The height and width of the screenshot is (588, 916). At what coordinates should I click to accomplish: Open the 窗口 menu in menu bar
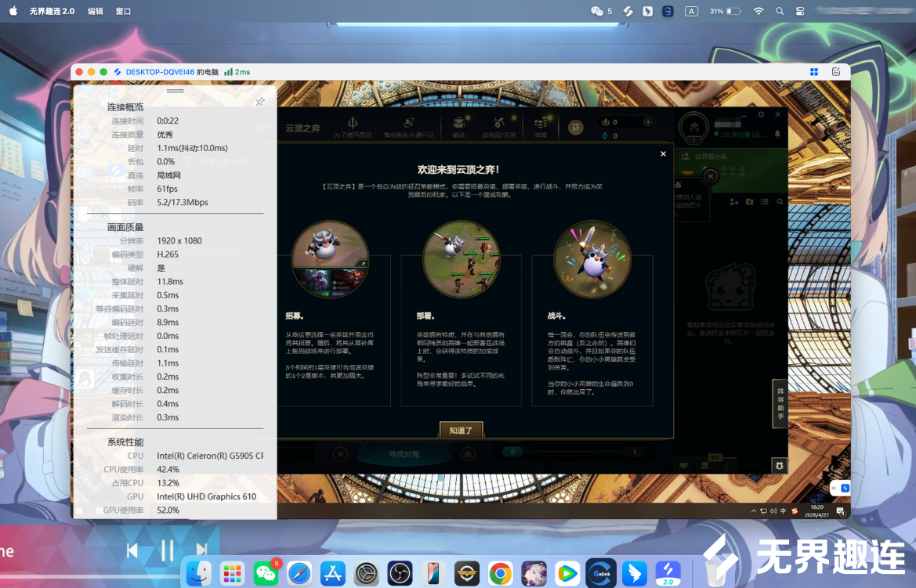click(x=123, y=11)
